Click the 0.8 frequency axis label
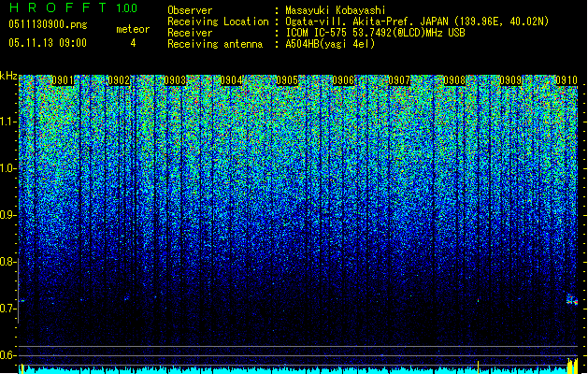This screenshot has width=588, height=374. point(7,262)
